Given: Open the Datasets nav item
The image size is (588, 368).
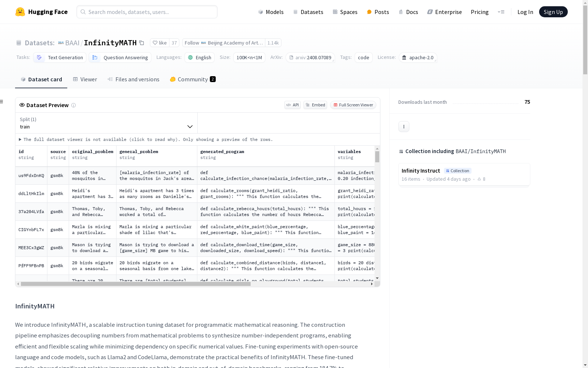Looking at the screenshot, I should (308, 12).
